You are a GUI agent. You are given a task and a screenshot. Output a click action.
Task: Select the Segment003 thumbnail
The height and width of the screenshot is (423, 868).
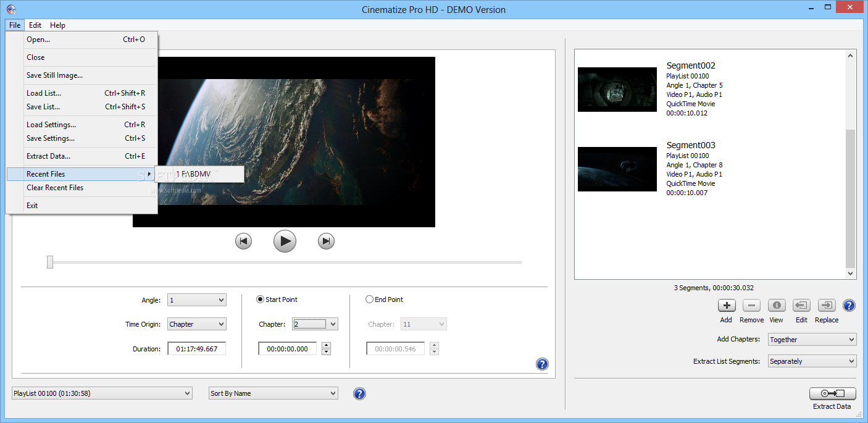point(617,169)
